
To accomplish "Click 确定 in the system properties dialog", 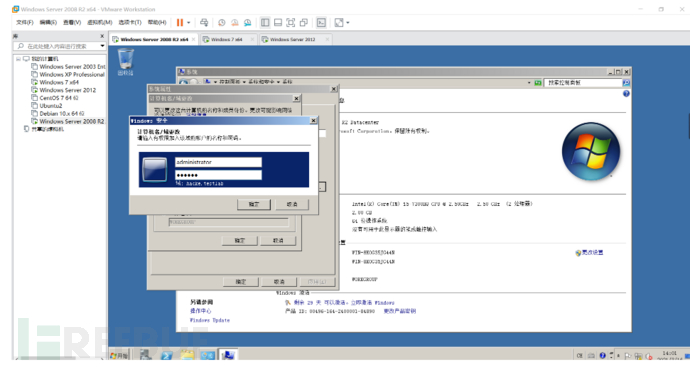I will 240,282.
